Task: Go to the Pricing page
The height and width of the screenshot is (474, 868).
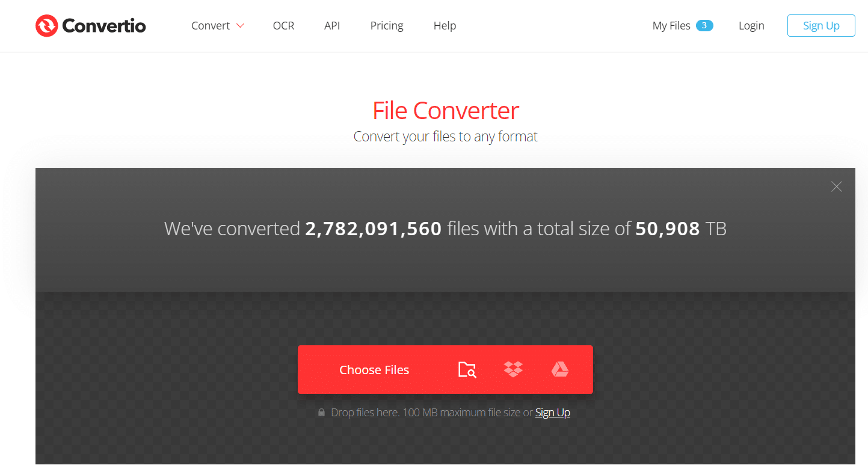Action: pos(387,26)
